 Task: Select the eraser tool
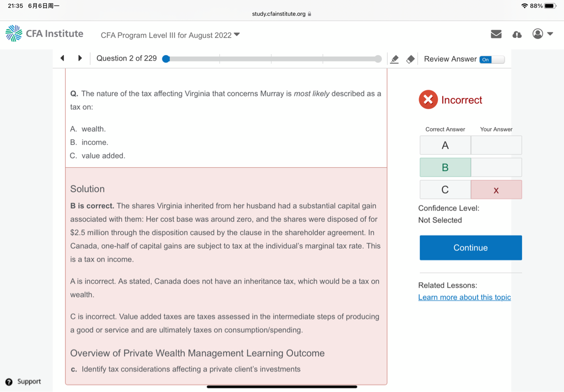[410, 59]
